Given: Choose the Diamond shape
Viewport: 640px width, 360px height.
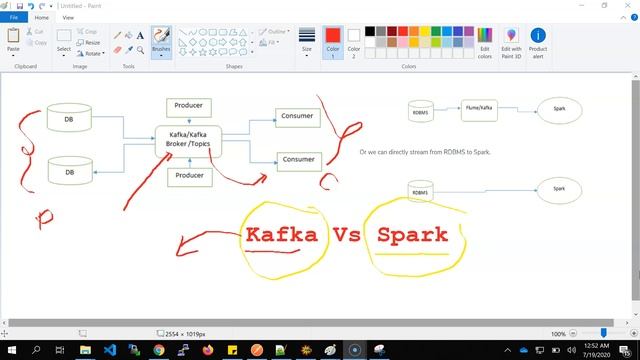Looking at the screenshot, I should click(x=193, y=42).
